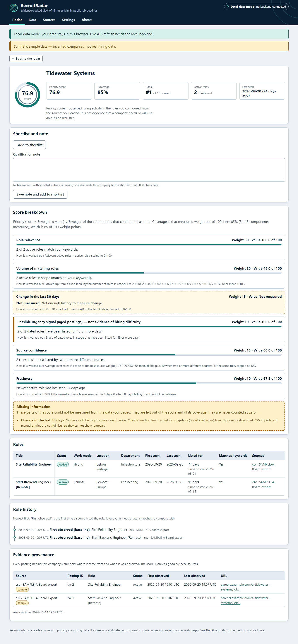Click the Coverage 85% stat card
This screenshot has width=298, height=644.
coord(117,91)
